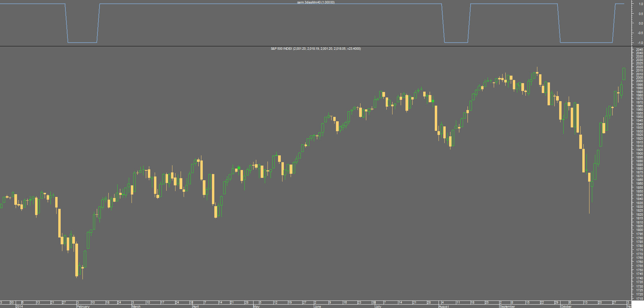
Task: Click the -0.5 value on the indicator scale
Action: coord(640,33)
